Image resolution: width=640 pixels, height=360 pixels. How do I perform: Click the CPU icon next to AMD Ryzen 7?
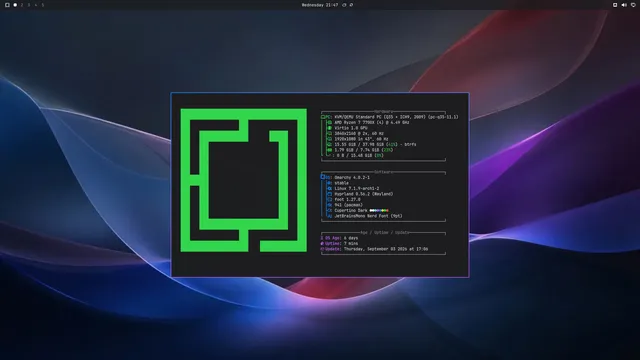point(330,122)
